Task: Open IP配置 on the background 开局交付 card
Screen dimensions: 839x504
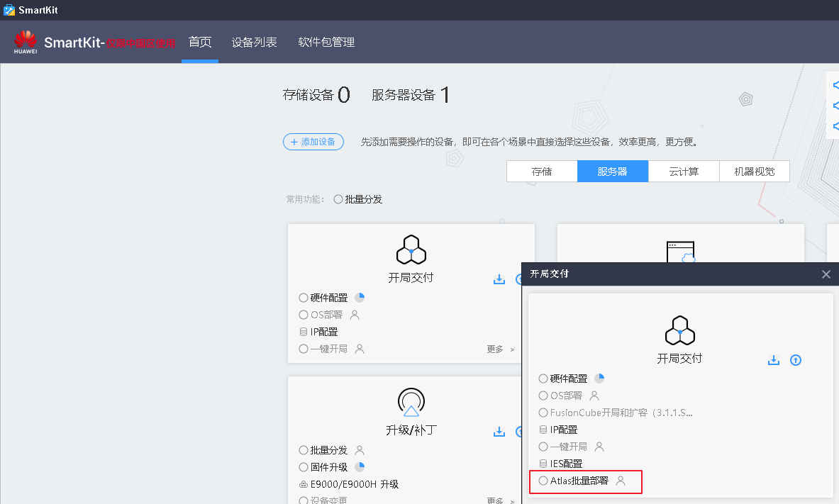Action: (x=319, y=332)
